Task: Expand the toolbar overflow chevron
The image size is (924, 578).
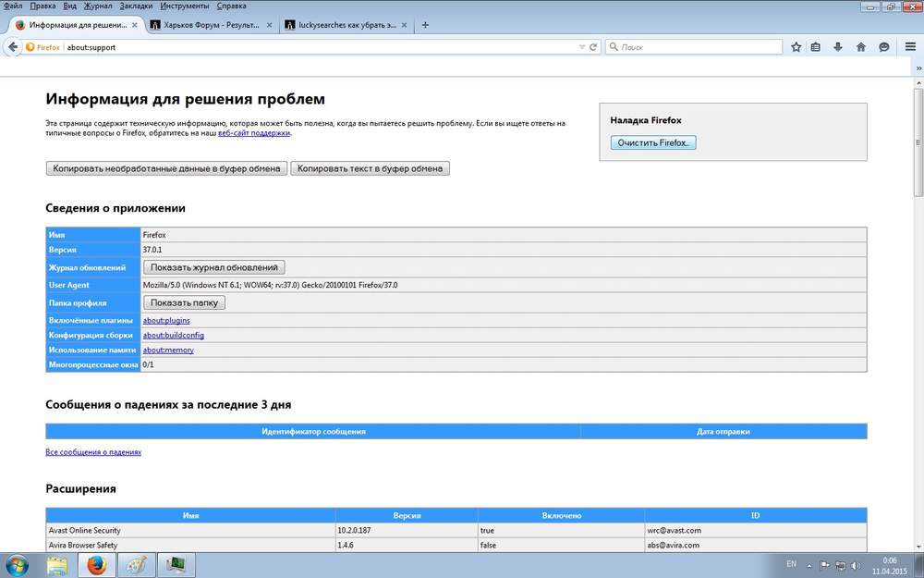Action: [918, 68]
